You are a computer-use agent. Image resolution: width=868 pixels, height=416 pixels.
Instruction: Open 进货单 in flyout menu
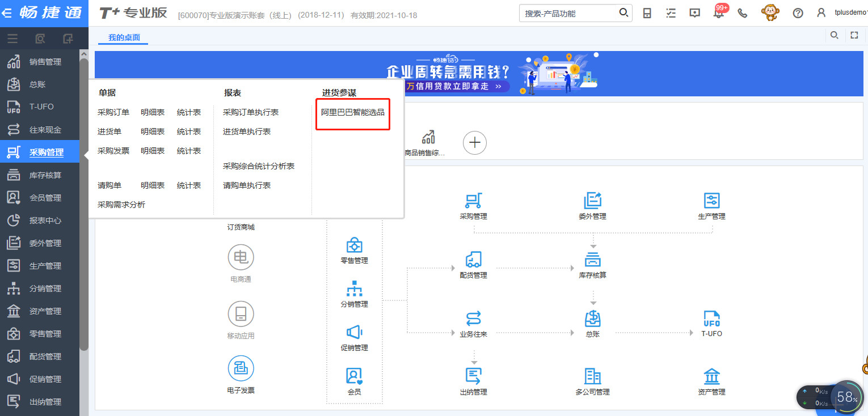click(x=109, y=131)
